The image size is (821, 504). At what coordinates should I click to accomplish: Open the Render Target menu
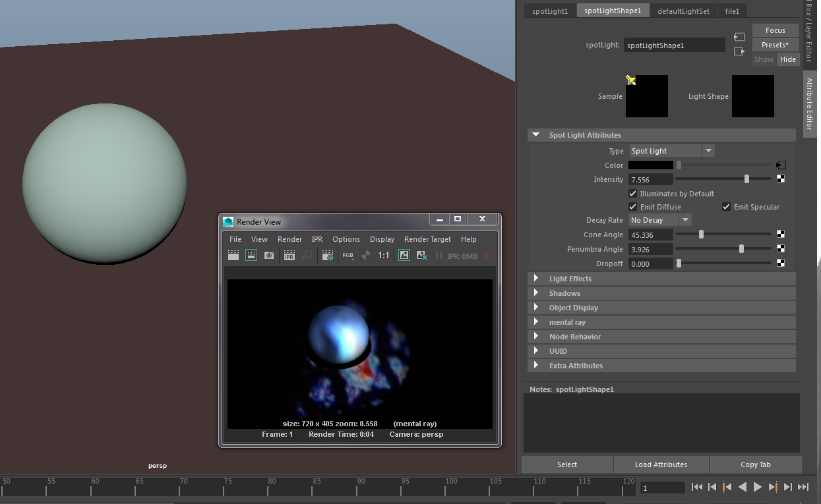click(x=427, y=239)
